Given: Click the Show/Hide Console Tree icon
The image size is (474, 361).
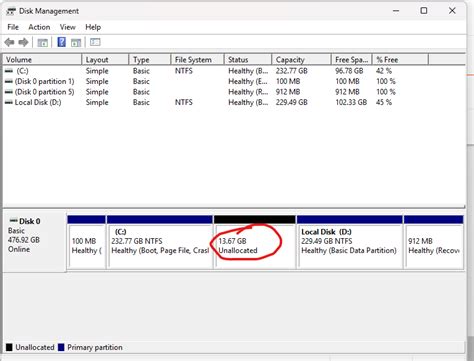Looking at the screenshot, I should pos(42,42).
